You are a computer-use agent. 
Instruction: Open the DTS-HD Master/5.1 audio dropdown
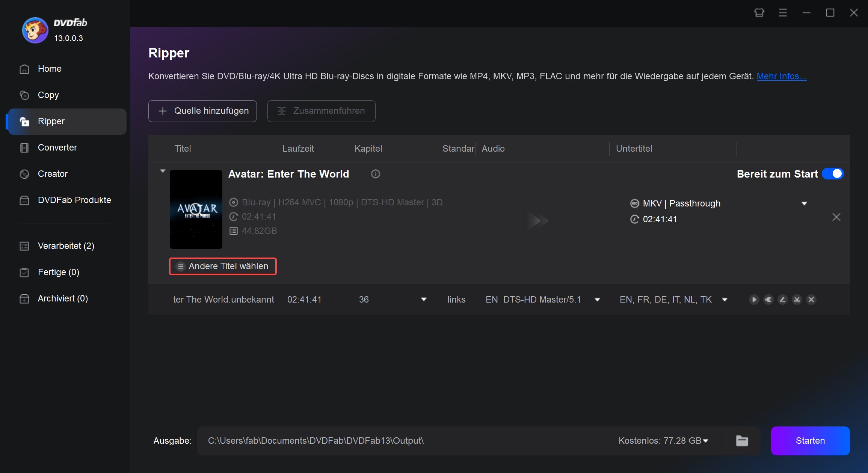pos(597,300)
